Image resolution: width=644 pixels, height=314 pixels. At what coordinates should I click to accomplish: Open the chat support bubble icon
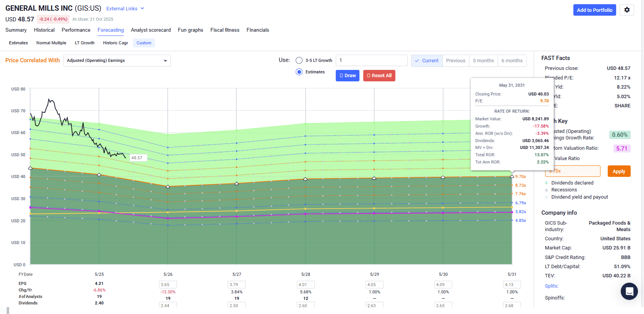point(629,291)
